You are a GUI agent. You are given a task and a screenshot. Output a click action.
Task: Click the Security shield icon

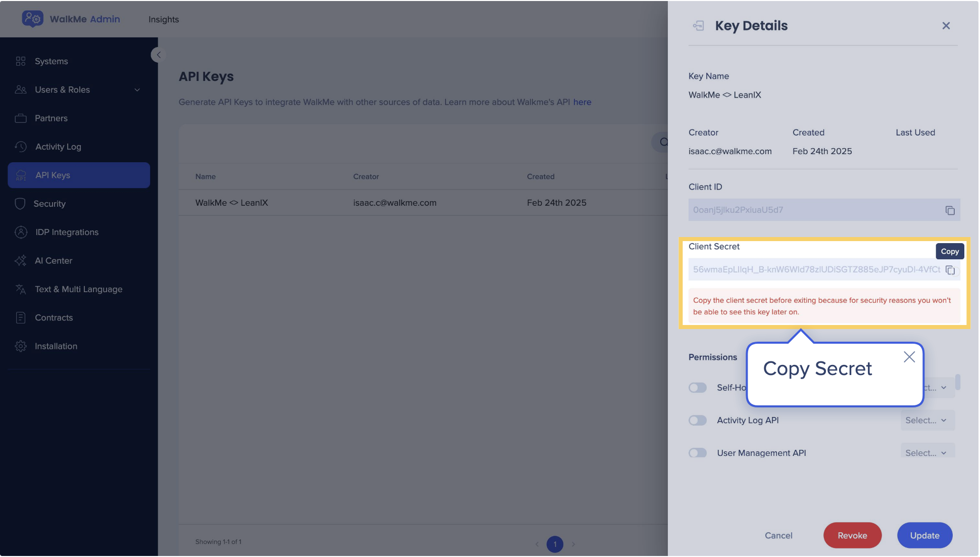click(20, 204)
